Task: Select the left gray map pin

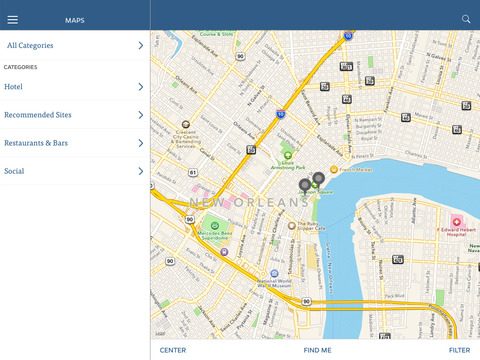Action: pos(305,186)
